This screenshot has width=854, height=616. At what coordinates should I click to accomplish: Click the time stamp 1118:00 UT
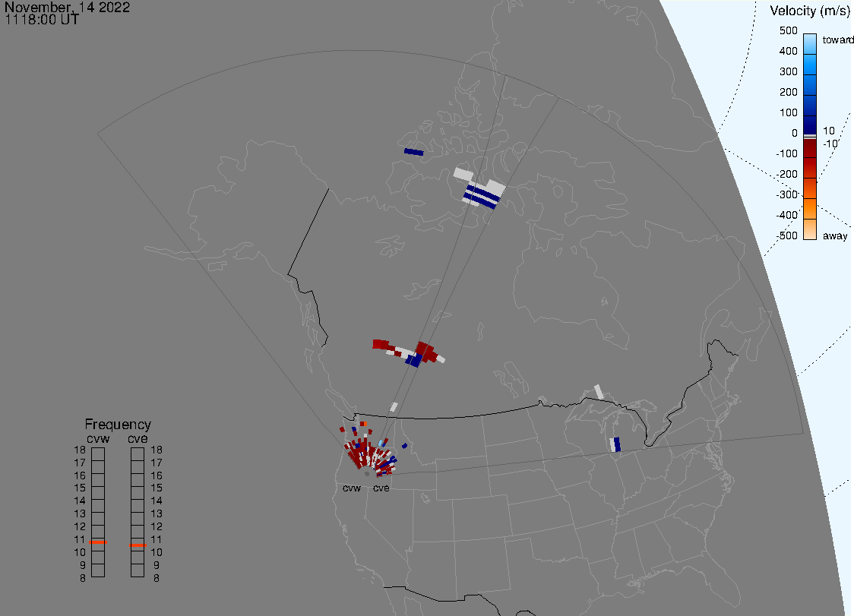click(42, 20)
